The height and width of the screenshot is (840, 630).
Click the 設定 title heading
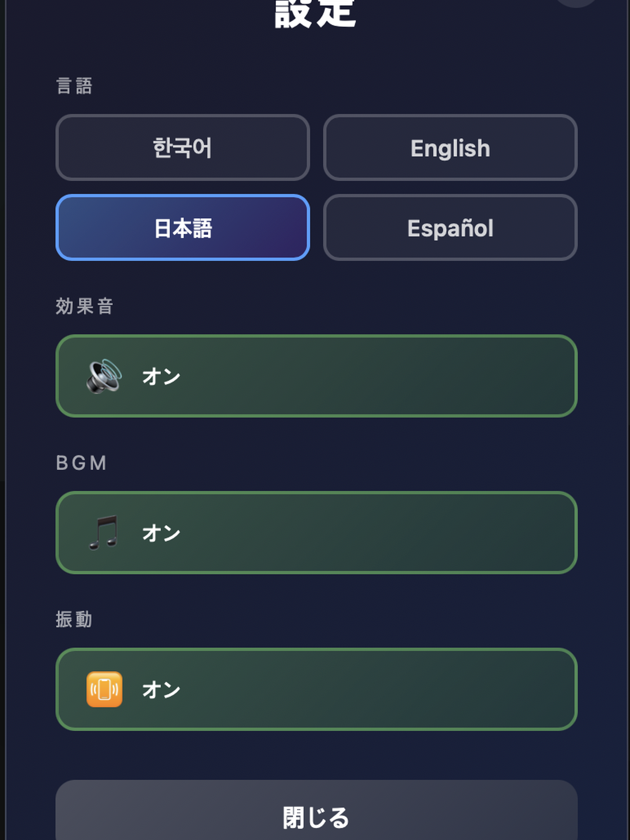pos(315,13)
